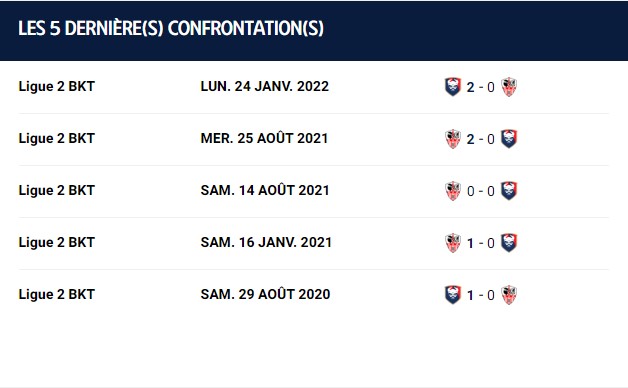The height and width of the screenshot is (388, 628).
Task: Click home team crest on 24 Janv. 2022 match
Action: pos(453,87)
